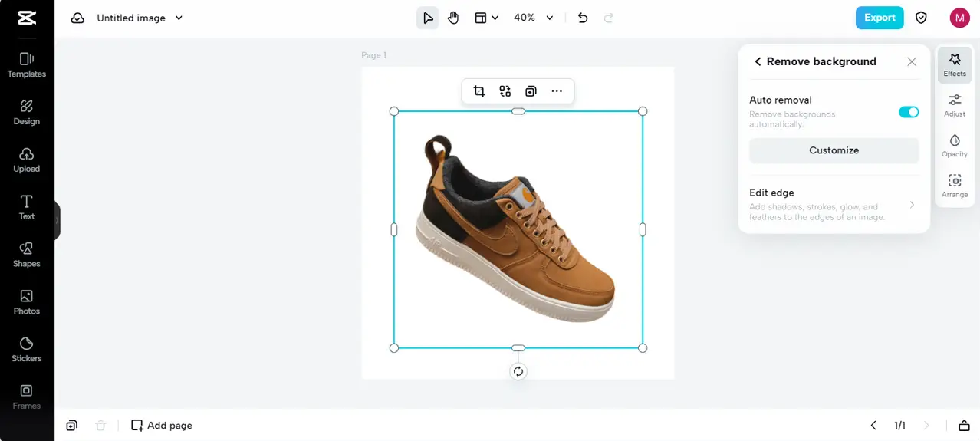Select the hand pan tool
The width and height of the screenshot is (980, 441).
pyautogui.click(x=453, y=18)
